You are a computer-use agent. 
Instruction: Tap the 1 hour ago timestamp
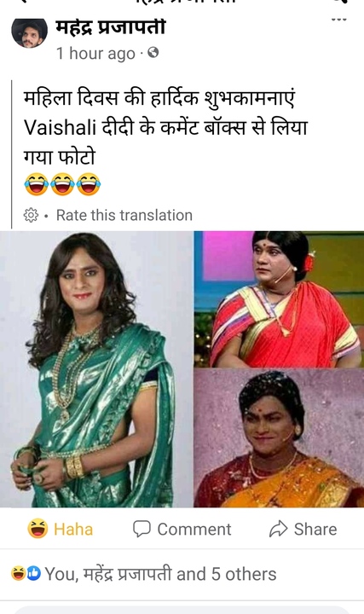coord(95,53)
